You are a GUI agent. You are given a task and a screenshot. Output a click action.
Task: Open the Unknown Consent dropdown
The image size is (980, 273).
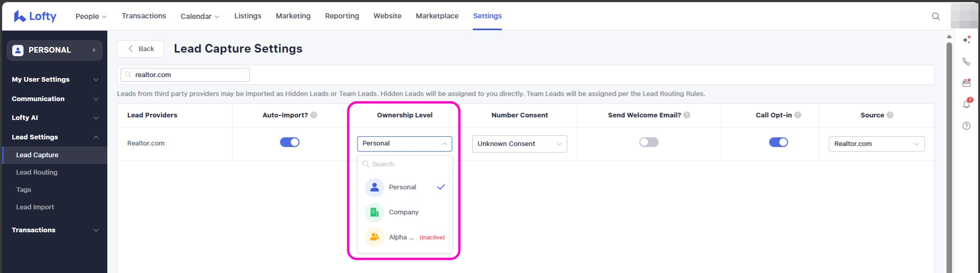click(x=519, y=144)
